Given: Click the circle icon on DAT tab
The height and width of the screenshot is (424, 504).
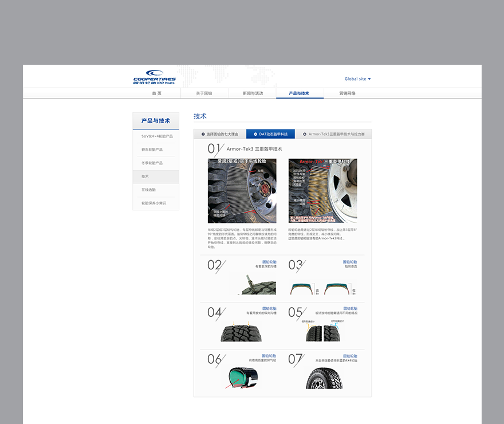Looking at the screenshot, I should [x=255, y=134].
